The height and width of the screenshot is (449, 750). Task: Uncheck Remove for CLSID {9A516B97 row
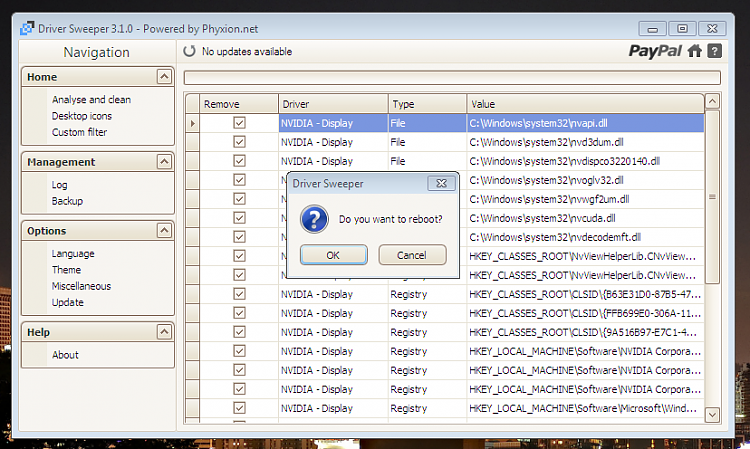pos(239,332)
